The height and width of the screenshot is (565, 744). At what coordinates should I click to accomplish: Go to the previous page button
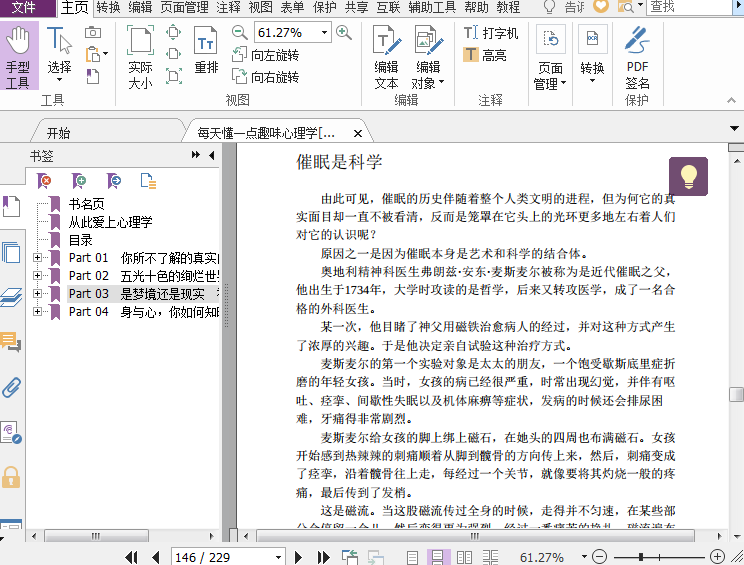[156, 557]
